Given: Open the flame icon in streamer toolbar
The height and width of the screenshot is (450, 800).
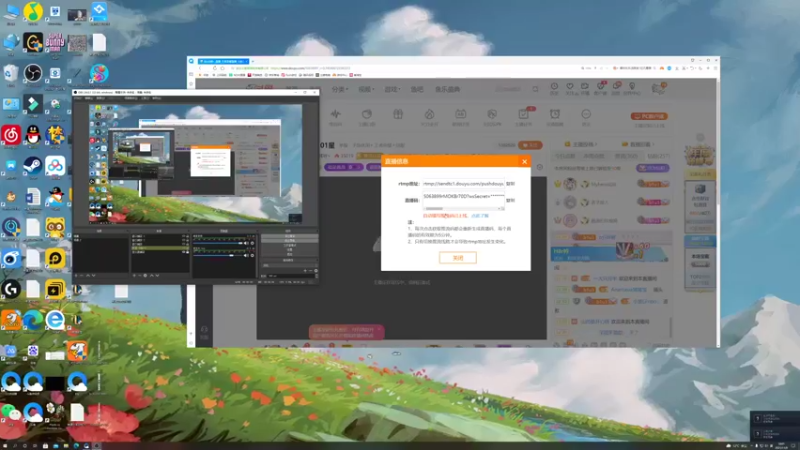Looking at the screenshot, I should [429, 114].
